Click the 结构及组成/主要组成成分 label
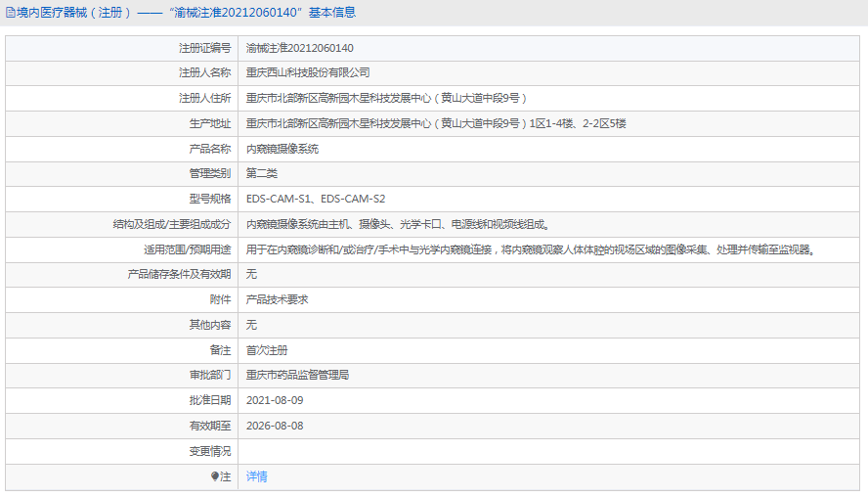This screenshot has height=497, width=868. click(172, 224)
